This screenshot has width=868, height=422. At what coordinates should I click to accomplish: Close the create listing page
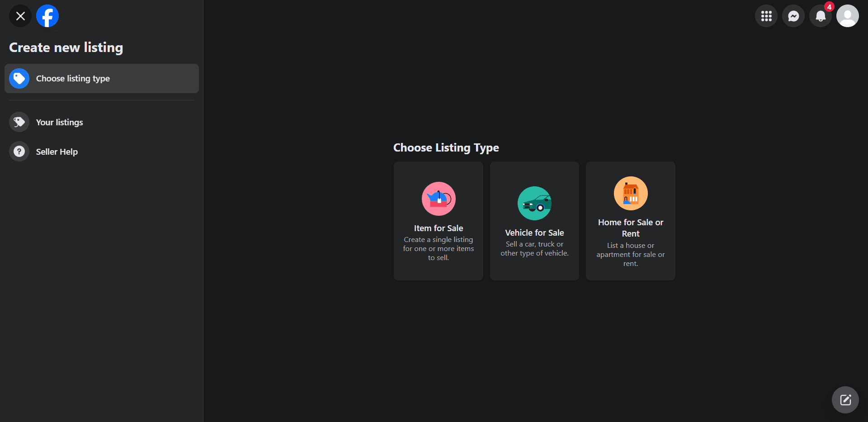(x=20, y=16)
